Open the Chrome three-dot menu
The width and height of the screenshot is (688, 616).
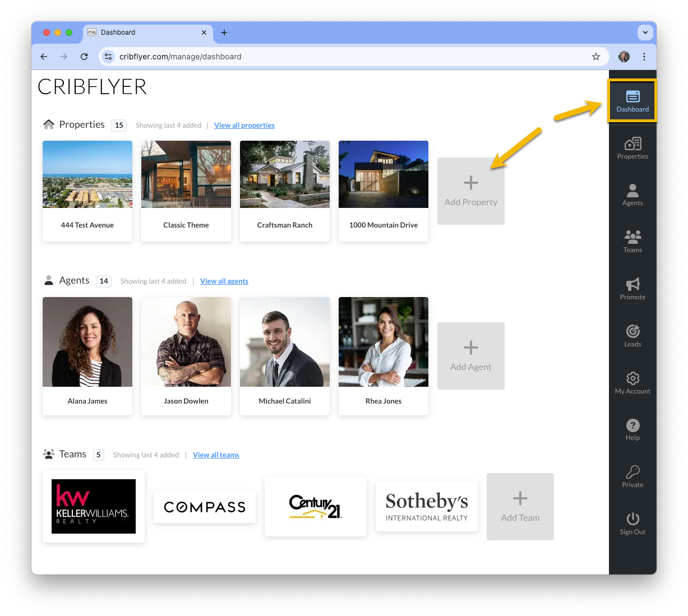(644, 57)
